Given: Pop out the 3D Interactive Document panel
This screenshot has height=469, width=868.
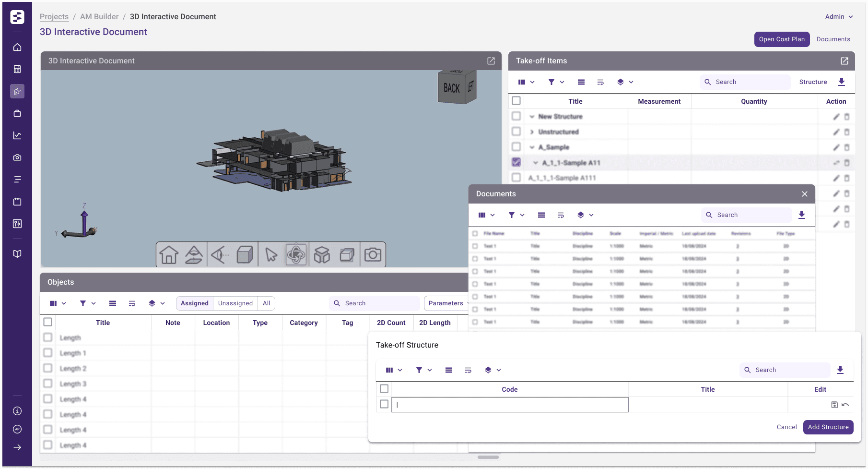Looking at the screenshot, I should coord(491,61).
